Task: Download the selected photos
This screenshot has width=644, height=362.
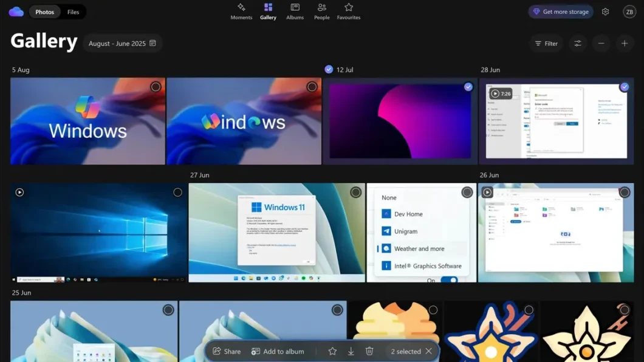Action: [x=351, y=351]
